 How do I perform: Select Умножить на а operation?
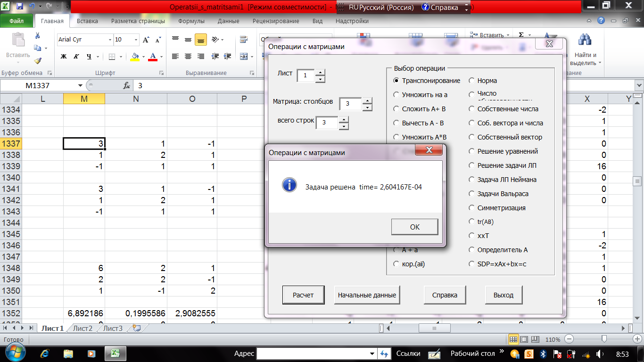pos(396,95)
